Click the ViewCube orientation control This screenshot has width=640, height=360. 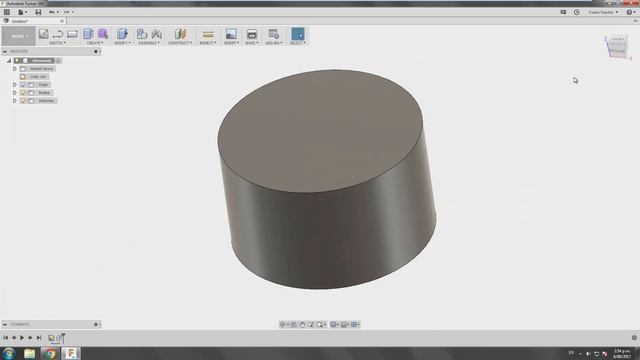[x=617, y=47]
